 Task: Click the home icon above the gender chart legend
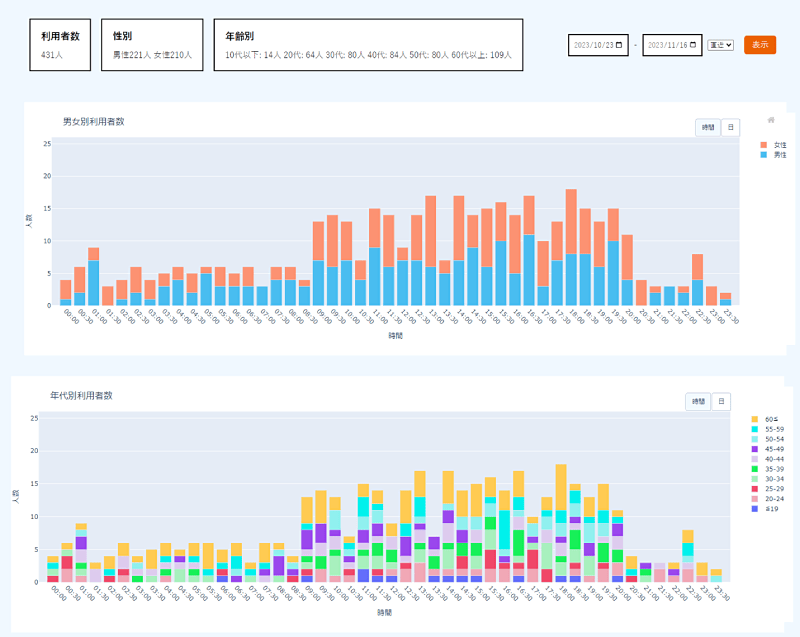(x=770, y=120)
